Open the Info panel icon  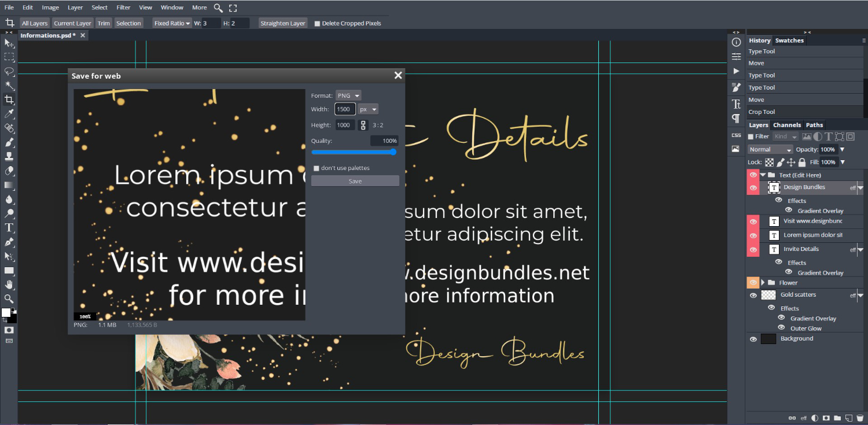tap(736, 42)
